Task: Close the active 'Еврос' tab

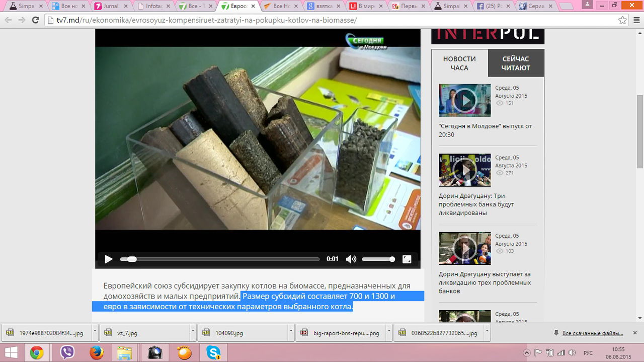Action: point(252,7)
